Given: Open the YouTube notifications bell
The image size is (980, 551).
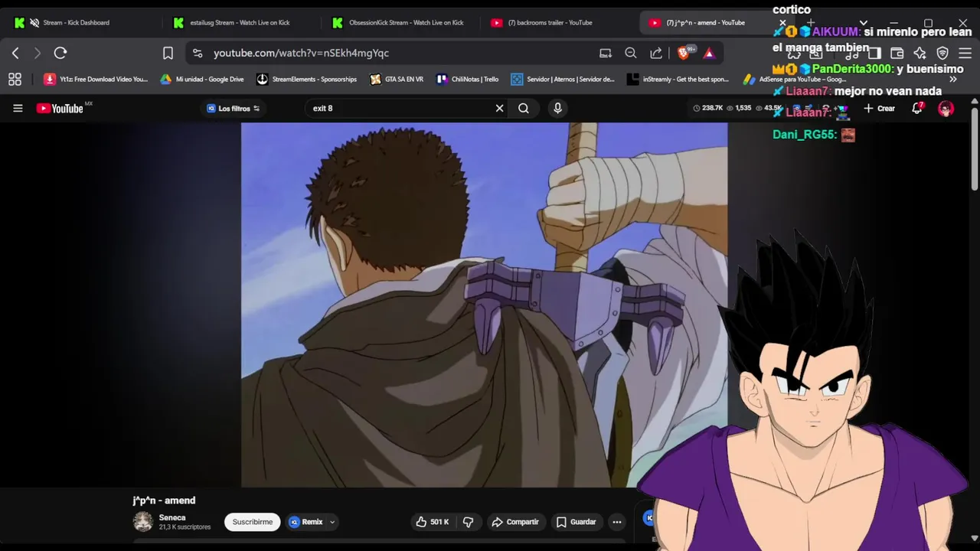Looking at the screenshot, I should click(917, 108).
